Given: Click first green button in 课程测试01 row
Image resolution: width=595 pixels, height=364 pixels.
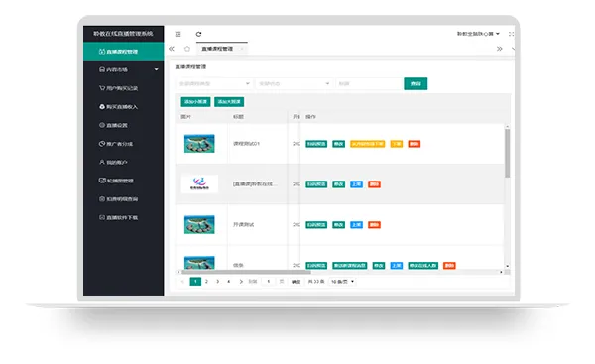Looking at the screenshot, I should coord(316,144).
